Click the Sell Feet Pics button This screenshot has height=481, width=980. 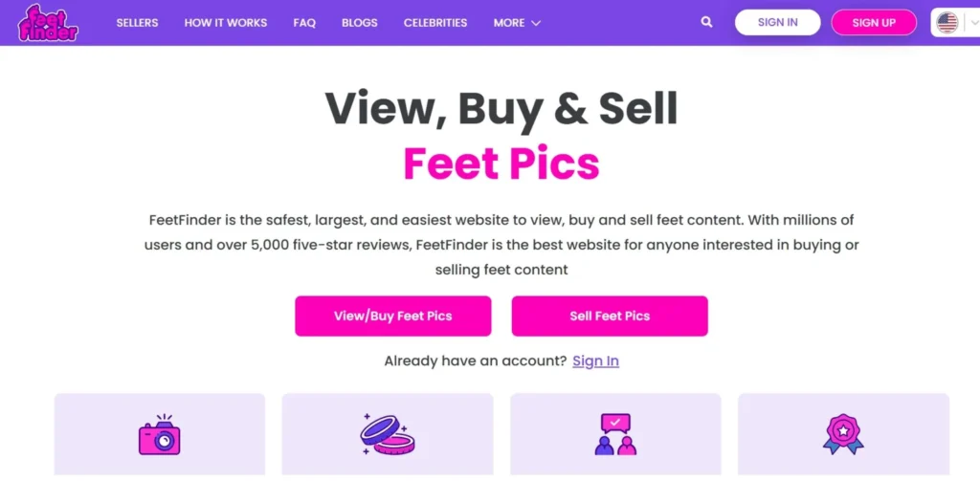click(x=610, y=316)
